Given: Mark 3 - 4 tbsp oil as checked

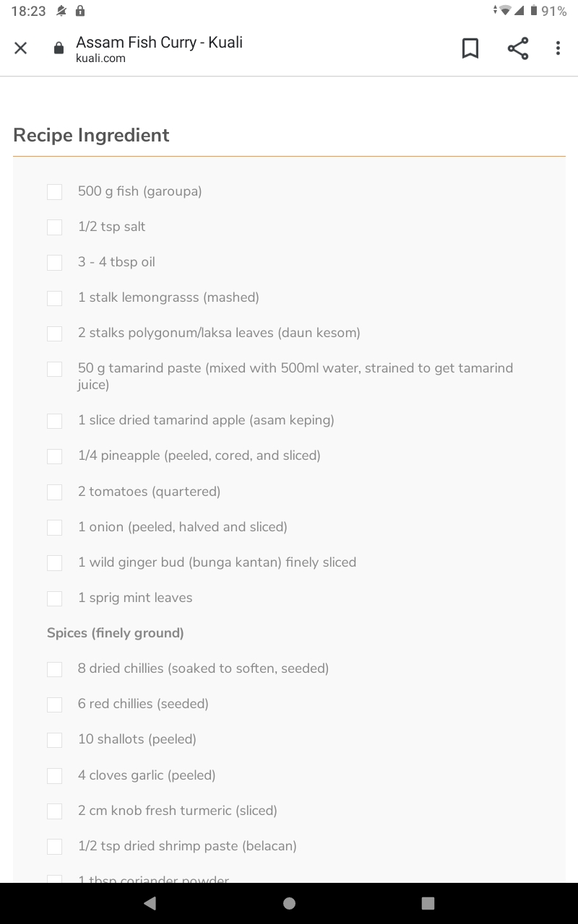Looking at the screenshot, I should coord(54,262).
